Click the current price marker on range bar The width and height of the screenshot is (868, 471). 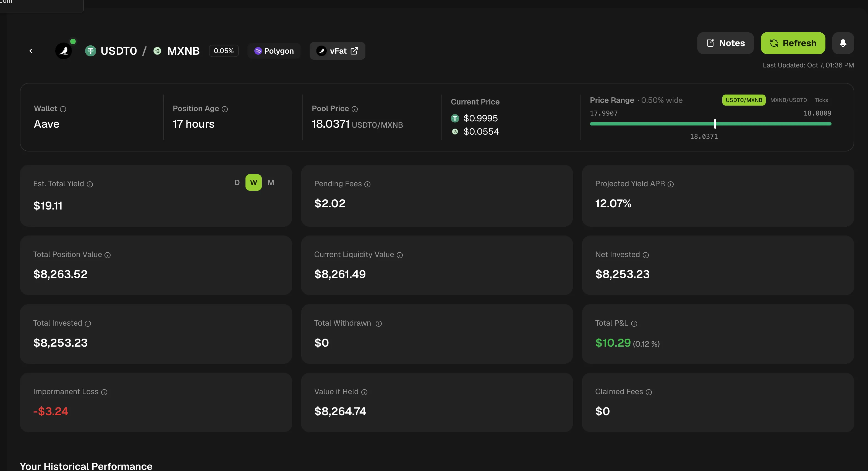715,124
